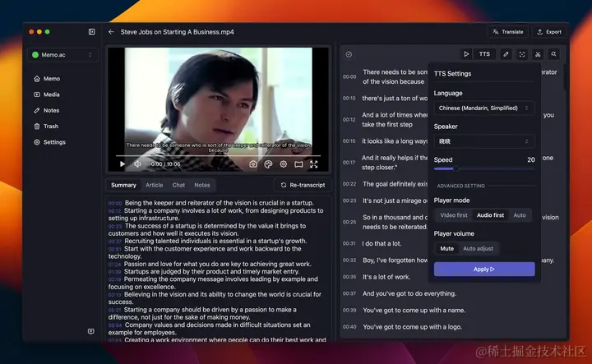Screen dimensions: 592x364
Task: Click the TTS toolbar button
Action: pyautogui.click(x=484, y=54)
